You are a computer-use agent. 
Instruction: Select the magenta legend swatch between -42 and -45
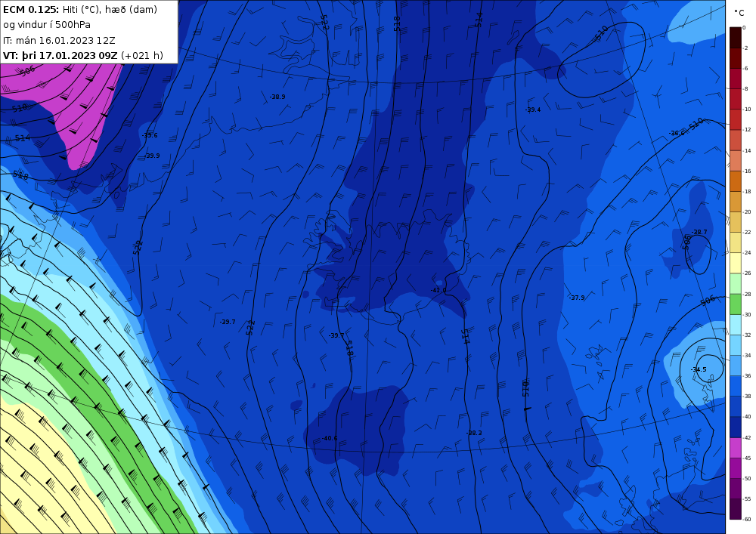pos(736,448)
